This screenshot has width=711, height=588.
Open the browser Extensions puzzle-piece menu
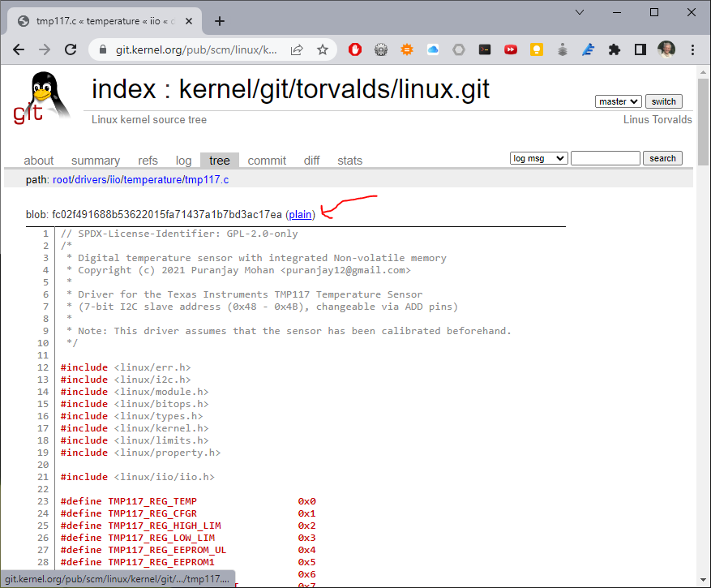tap(614, 49)
